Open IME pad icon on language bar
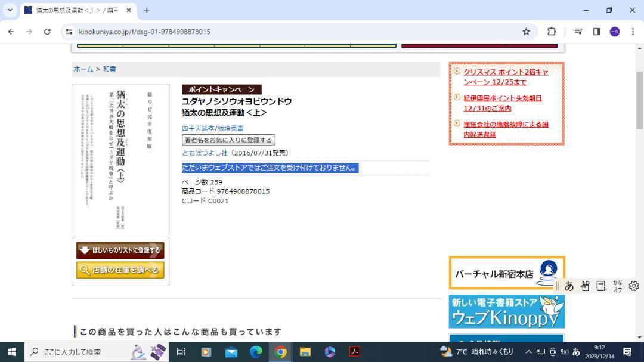 click(x=586, y=286)
